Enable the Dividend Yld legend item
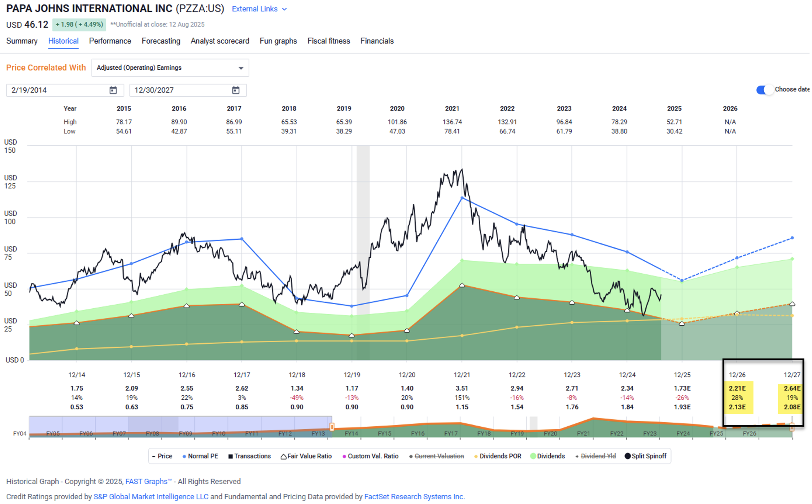812x504 pixels. pyautogui.click(x=595, y=456)
